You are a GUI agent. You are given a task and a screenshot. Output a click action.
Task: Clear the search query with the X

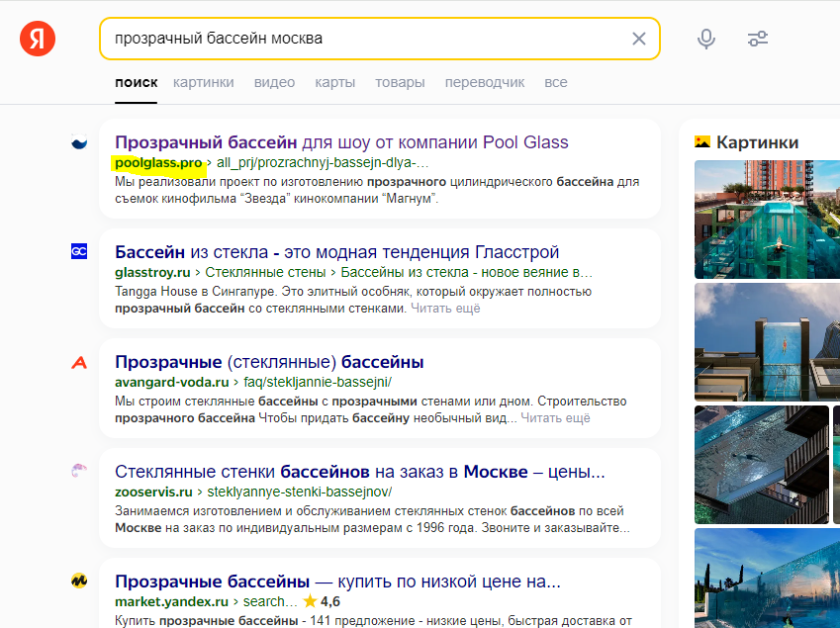(637, 39)
